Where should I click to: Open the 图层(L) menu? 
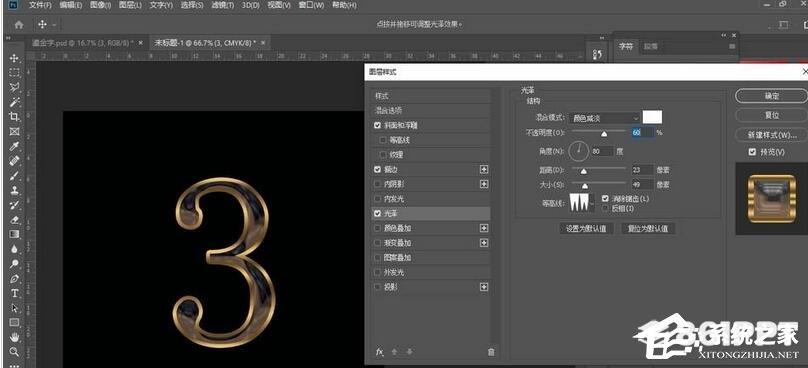pyautogui.click(x=130, y=5)
